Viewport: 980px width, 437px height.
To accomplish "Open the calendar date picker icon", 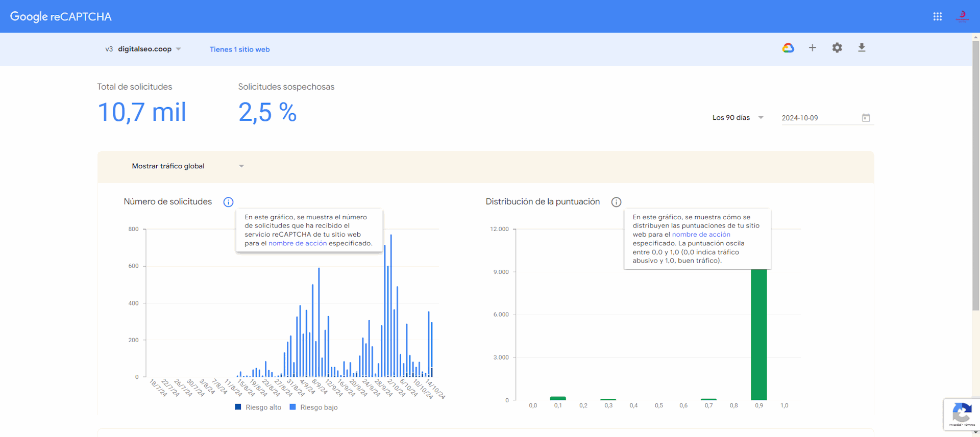I will click(x=866, y=118).
